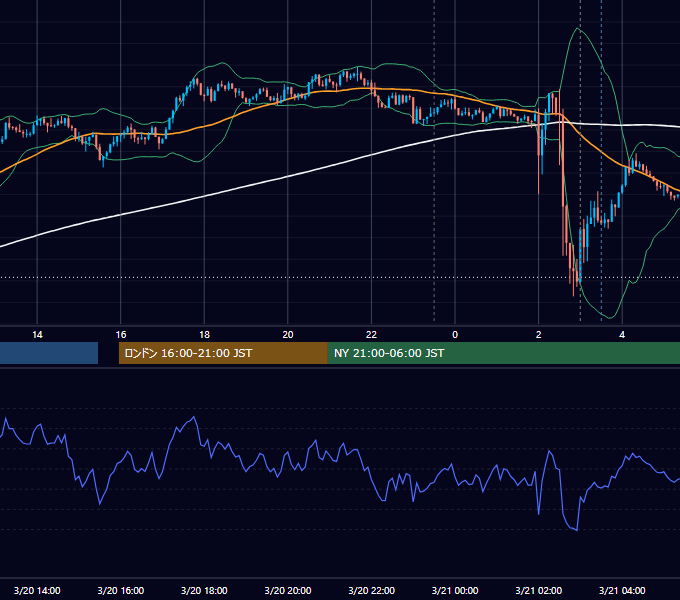Click the 3/21 04:00 date label
The height and width of the screenshot is (600, 680).
pos(622,590)
